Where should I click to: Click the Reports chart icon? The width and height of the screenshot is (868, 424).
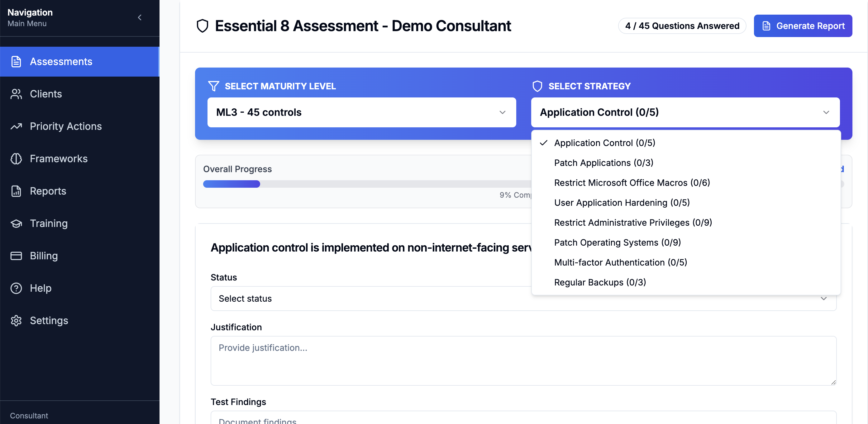[x=16, y=191]
